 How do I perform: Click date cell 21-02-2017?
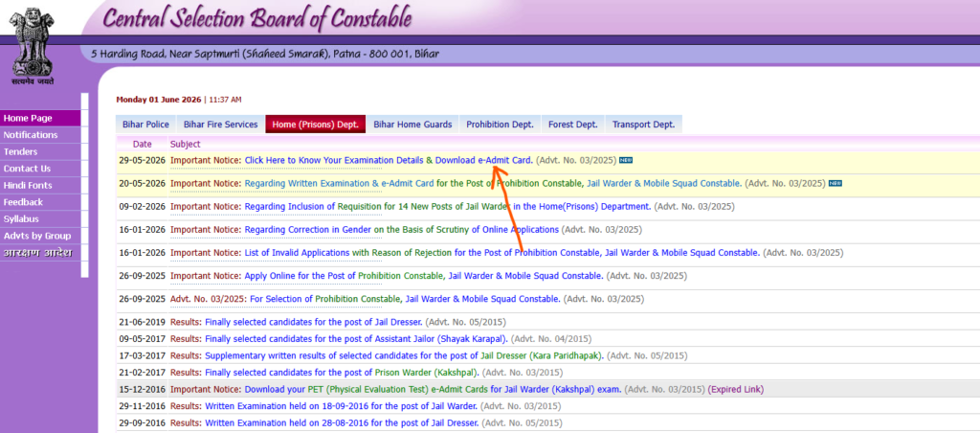[x=143, y=373]
